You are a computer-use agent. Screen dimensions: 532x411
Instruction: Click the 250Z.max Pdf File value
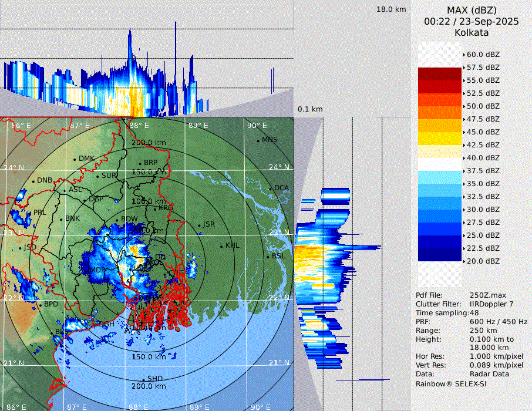pyautogui.click(x=489, y=295)
